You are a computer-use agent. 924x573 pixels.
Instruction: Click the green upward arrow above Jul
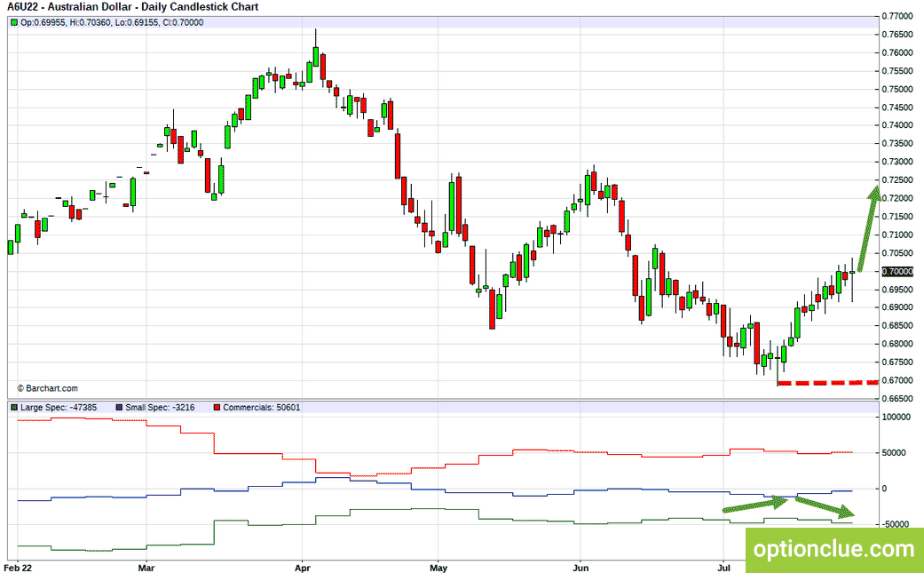pos(755,504)
